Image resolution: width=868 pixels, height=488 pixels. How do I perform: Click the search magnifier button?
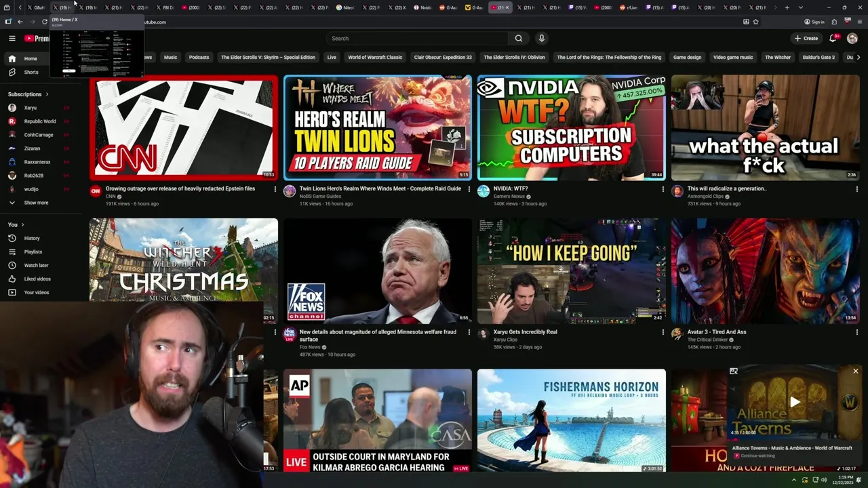click(x=519, y=39)
